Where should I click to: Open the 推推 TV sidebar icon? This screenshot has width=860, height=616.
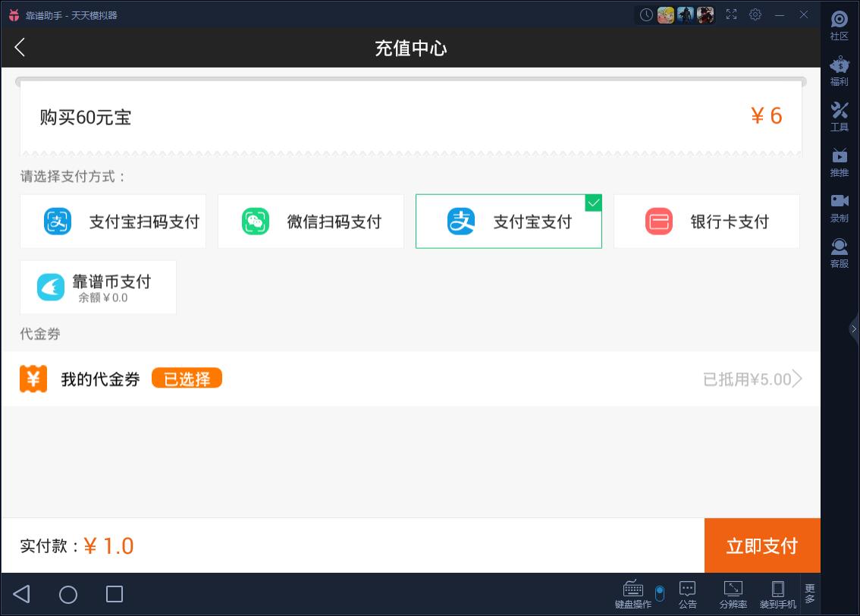840,162
